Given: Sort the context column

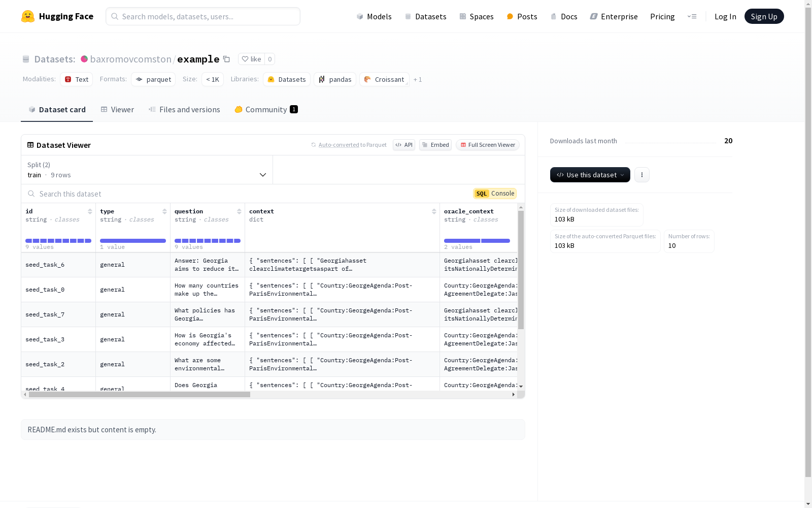Looking at the screenshot, I should [x=434, y=211].
